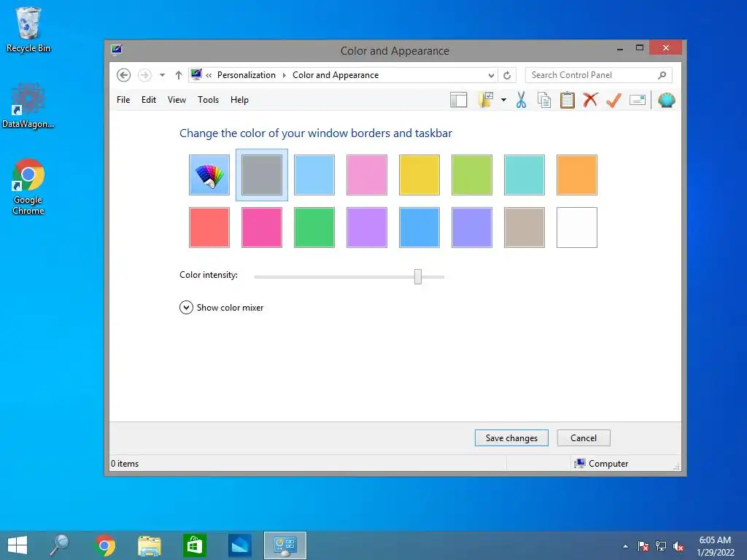Click the Forward navigation arrow

click(144, 75)
